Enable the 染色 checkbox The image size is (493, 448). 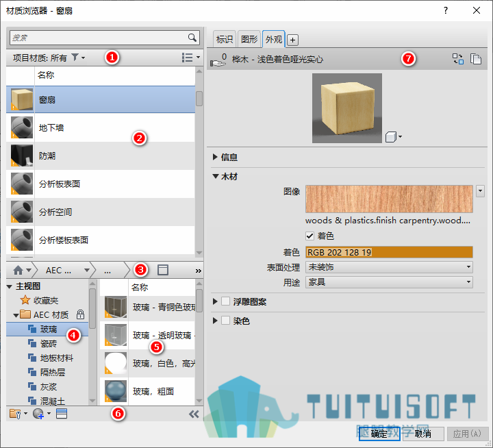225,321
